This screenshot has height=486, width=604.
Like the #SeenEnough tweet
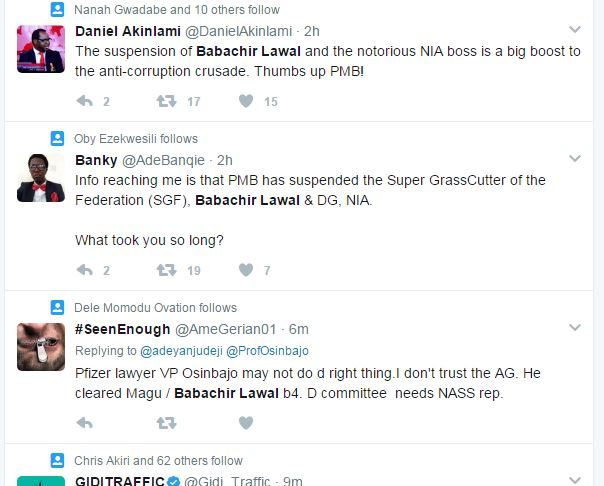(x=246, y=423)
